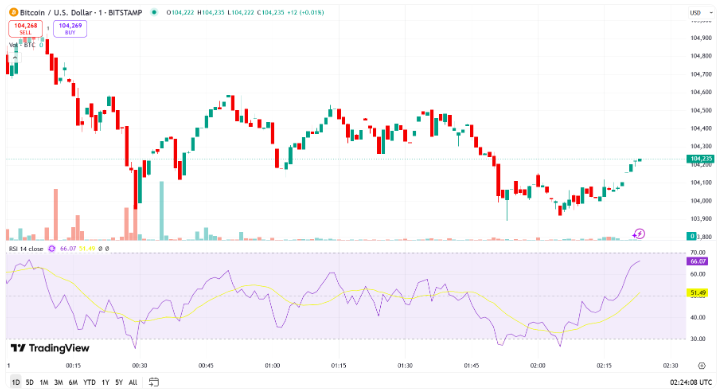Select the All time range
The image size is (722, 390).
133,382
